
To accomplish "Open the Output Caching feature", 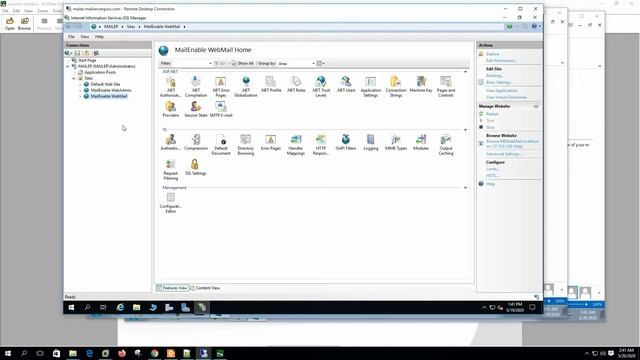I will coord(446,144).
